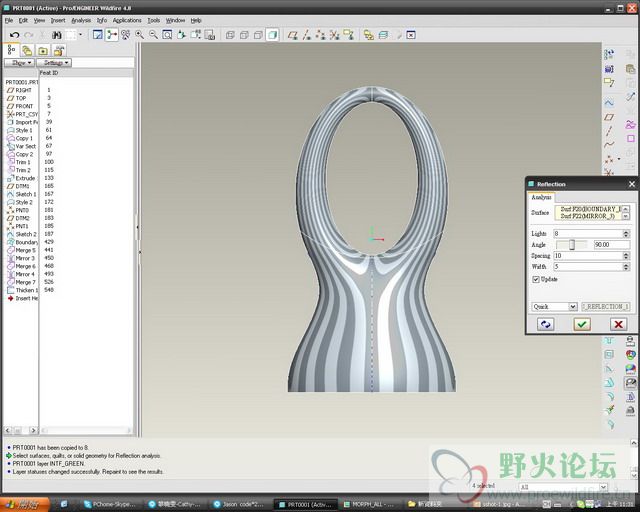Select the Extrude feature in tree
This screenshot has height=512, width=640.
(x=21, y=178)
